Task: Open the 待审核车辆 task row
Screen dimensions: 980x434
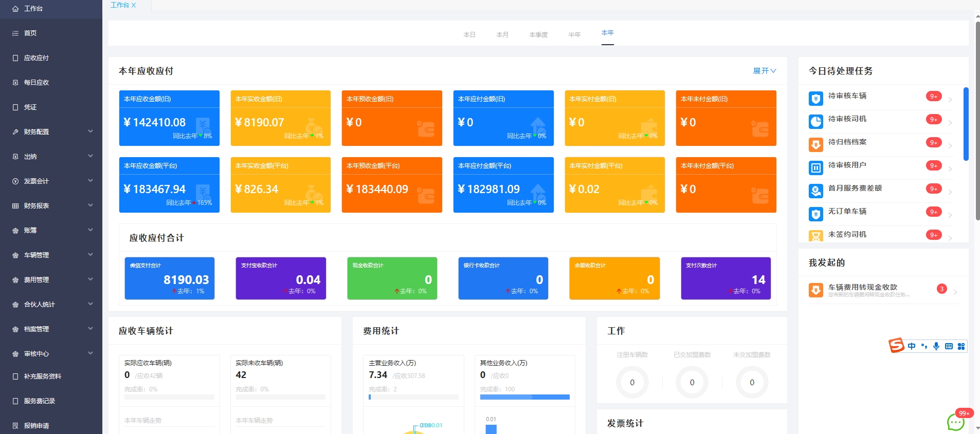Action: coord(881,98)
